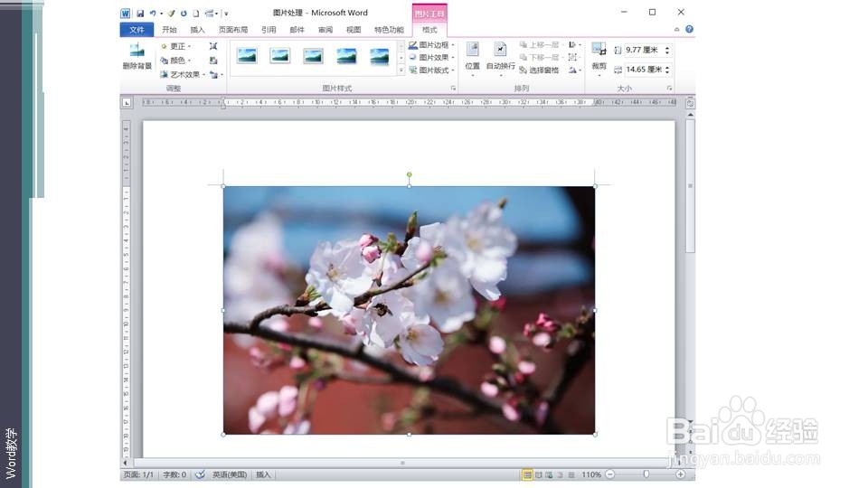Click the 页面: 1/1 status indicator
The image size is (868, 488).
click(x=138, y=474)
